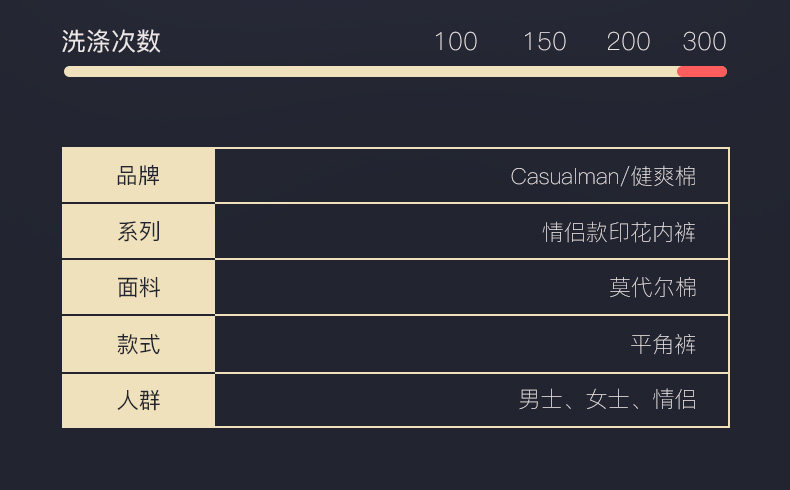This screenshot has height=490, width=790.
Task: Select the 系列 header cell
Action: click(139, 232)
